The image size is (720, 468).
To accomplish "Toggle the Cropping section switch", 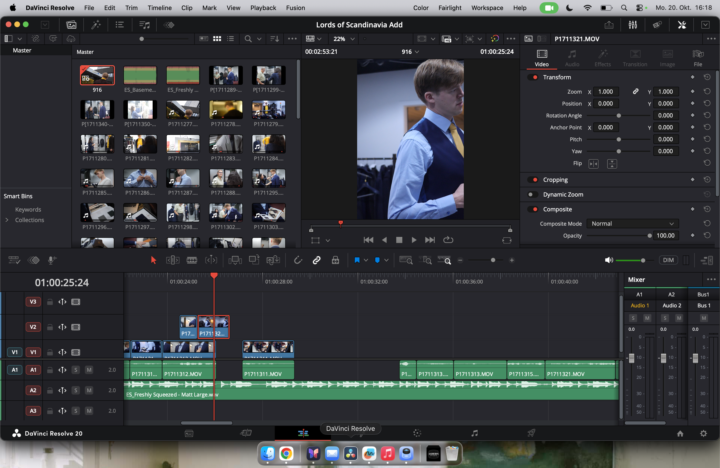I will (x=533, y=180).
